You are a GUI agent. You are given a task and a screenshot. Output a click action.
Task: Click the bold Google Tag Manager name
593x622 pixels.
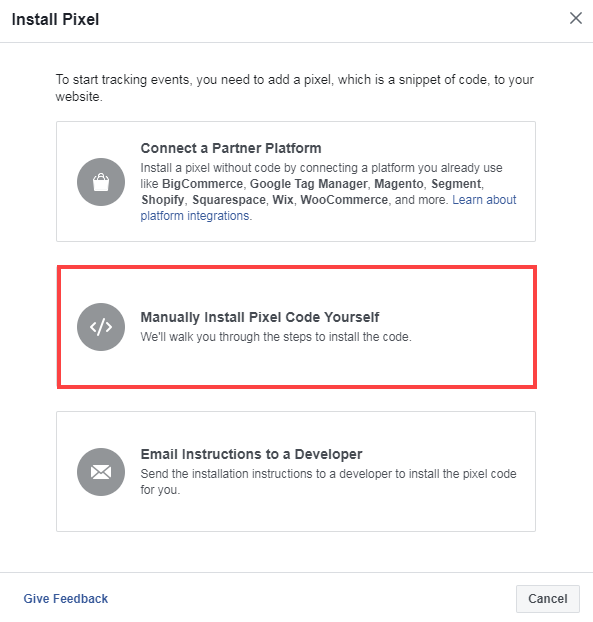[x=308, y=184]
